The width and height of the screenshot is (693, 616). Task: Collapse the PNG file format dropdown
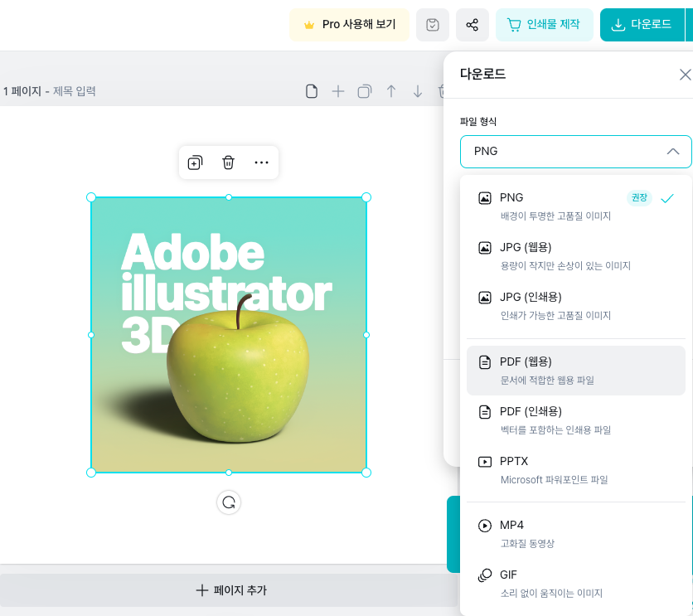tap(575, 152)
